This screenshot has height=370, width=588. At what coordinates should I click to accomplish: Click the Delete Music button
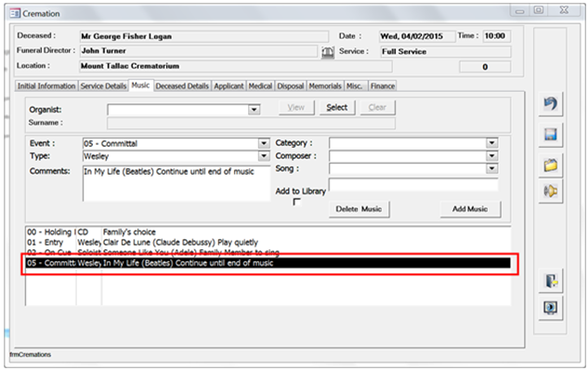click(359, 209)
